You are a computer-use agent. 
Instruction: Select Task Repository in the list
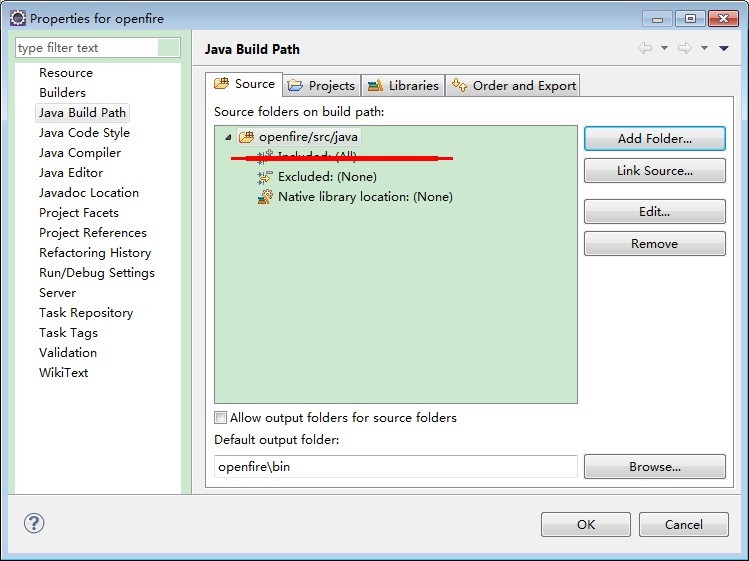point(86,313)
